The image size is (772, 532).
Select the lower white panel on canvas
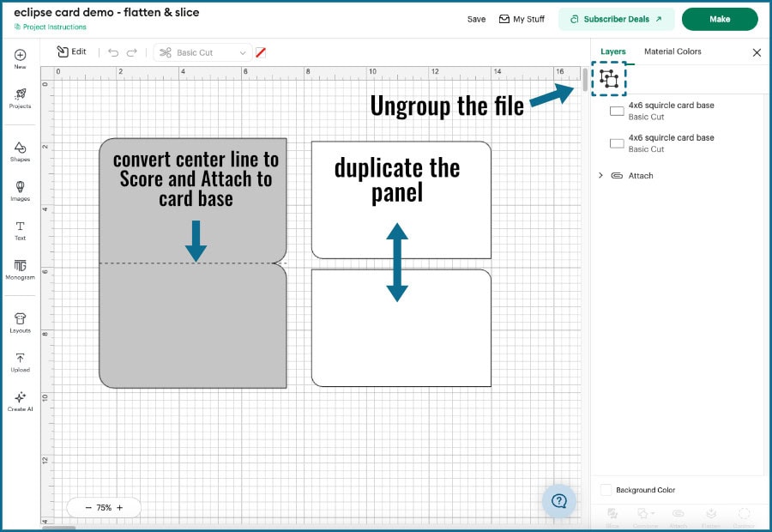point(401,328)
